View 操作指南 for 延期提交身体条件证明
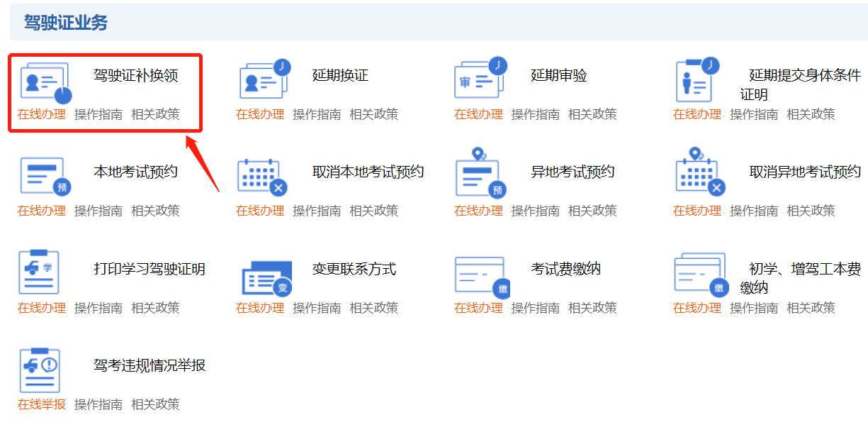The image size is (868, 427). pos(754,114)
